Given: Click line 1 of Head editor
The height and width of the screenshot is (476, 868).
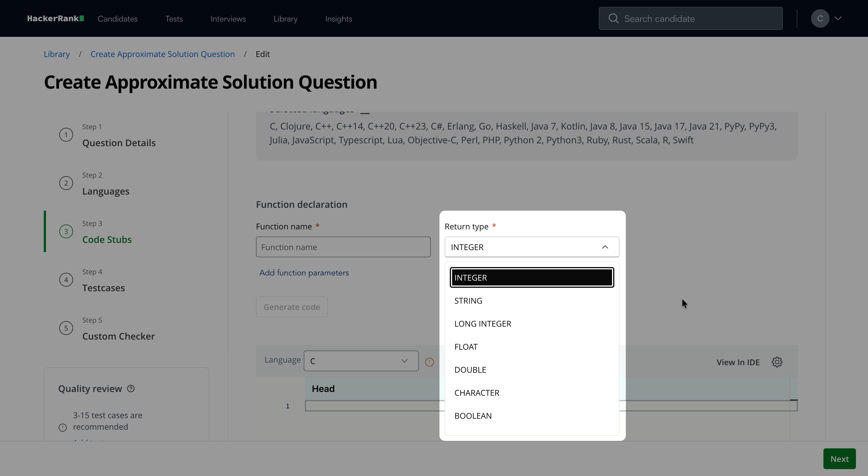Looking at the screenshot, I should pos(551,406).
